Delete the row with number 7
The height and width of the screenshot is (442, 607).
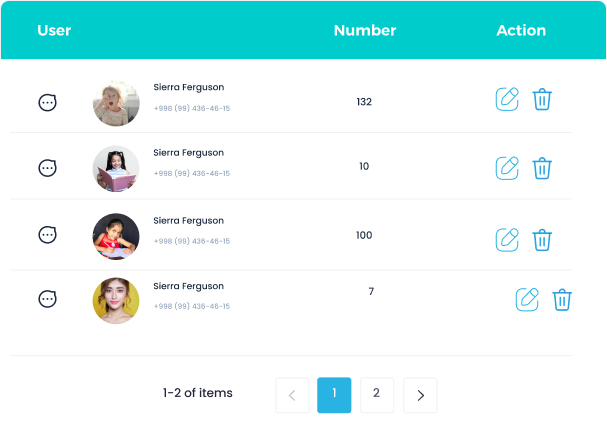click(x=562, y=299)
